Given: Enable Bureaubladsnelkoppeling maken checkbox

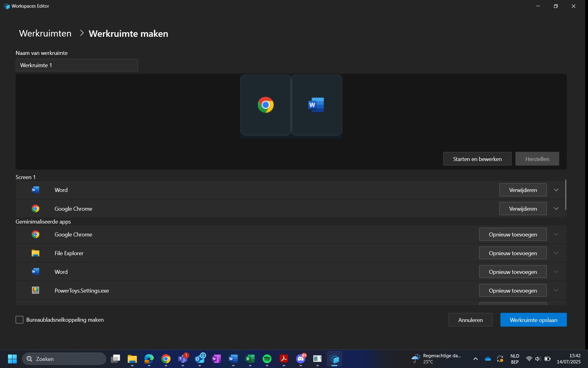Looking at the screenshot, I should [19, 320].
